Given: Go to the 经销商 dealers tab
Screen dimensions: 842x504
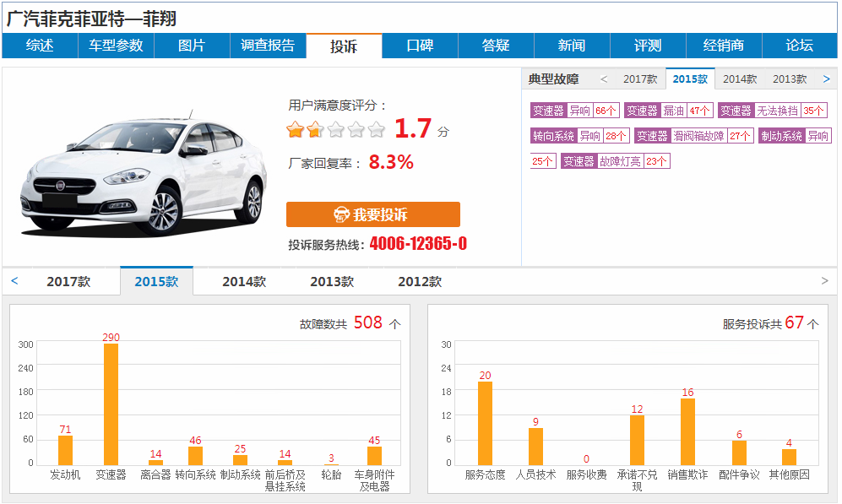Looking at the screenshot, I should (724, 46).
